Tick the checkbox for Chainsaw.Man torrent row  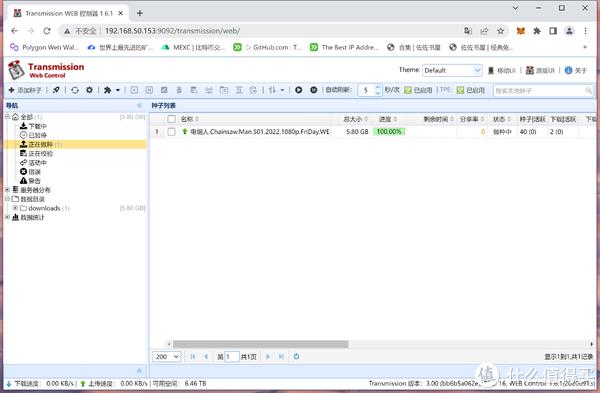(x=171, y=132)
